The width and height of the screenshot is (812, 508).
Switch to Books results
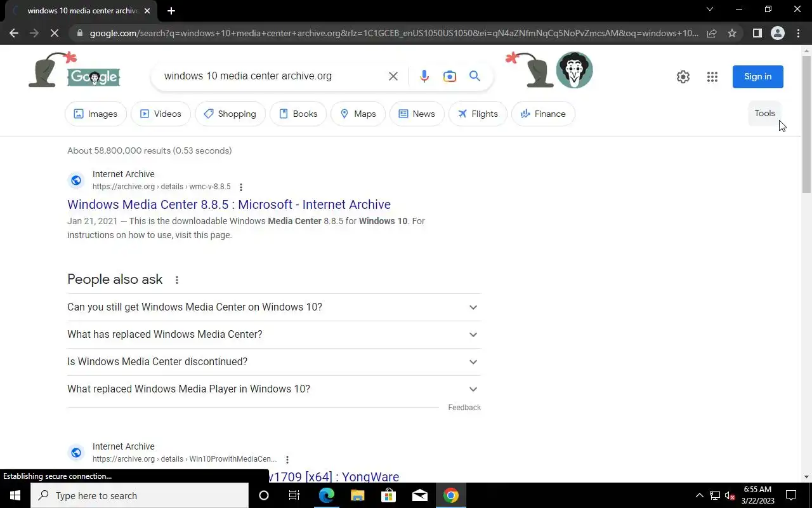(298, 114)
